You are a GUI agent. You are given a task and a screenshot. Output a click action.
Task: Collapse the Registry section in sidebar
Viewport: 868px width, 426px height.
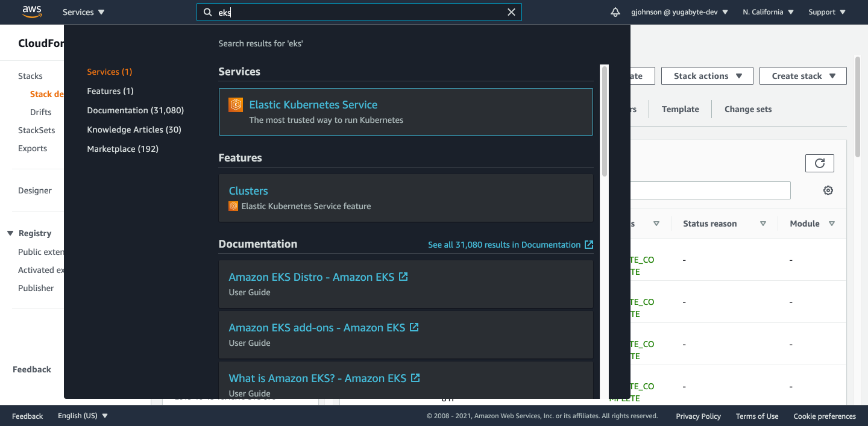(10, 233)
